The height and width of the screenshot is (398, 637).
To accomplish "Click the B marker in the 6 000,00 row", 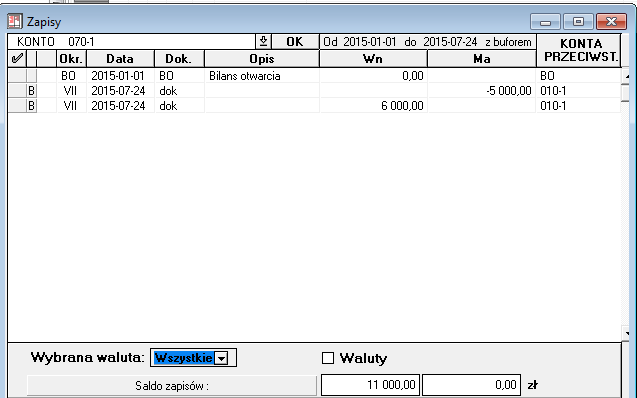I will pyautogui.click(x=31, y=106).
